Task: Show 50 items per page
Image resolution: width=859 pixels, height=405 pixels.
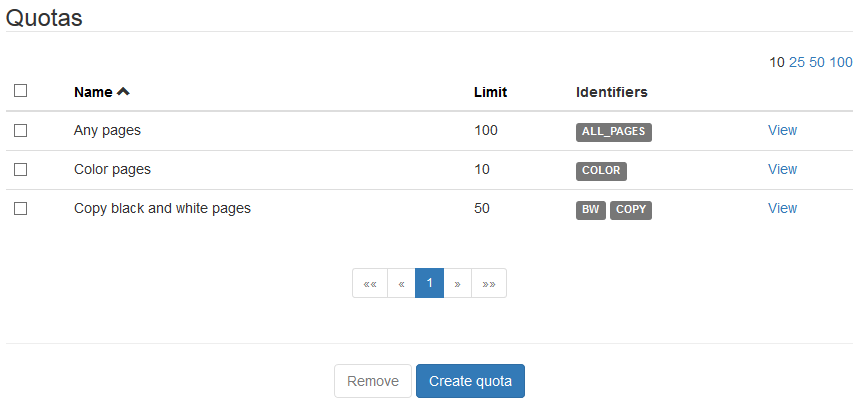Action: coord(817,62)
